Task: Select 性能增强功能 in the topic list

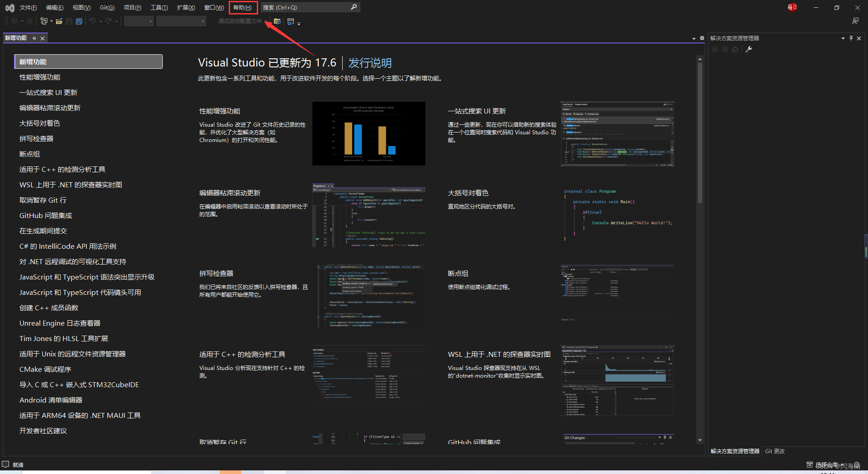Action: (40, 77)
